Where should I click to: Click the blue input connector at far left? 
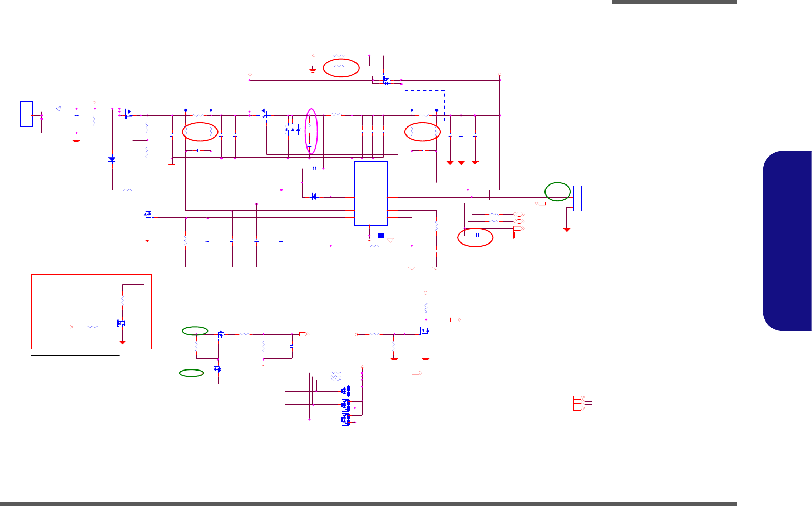tap(26, 114)
